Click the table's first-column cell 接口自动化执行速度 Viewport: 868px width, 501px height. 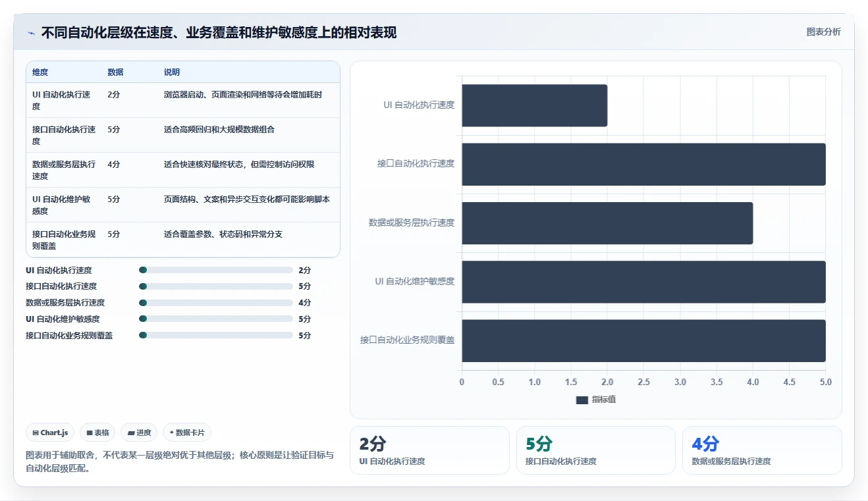coord(64,135)
